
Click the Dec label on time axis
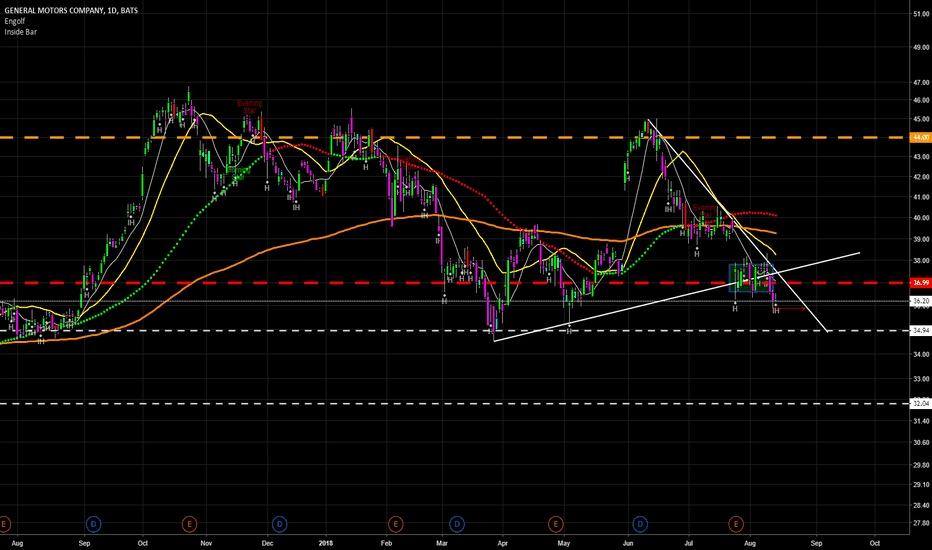(267, 543)
